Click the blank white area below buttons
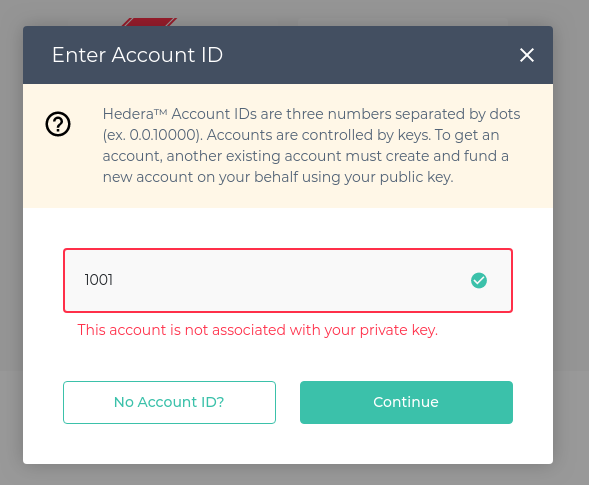This screenshot has height=485, width=589. point(288,444)
